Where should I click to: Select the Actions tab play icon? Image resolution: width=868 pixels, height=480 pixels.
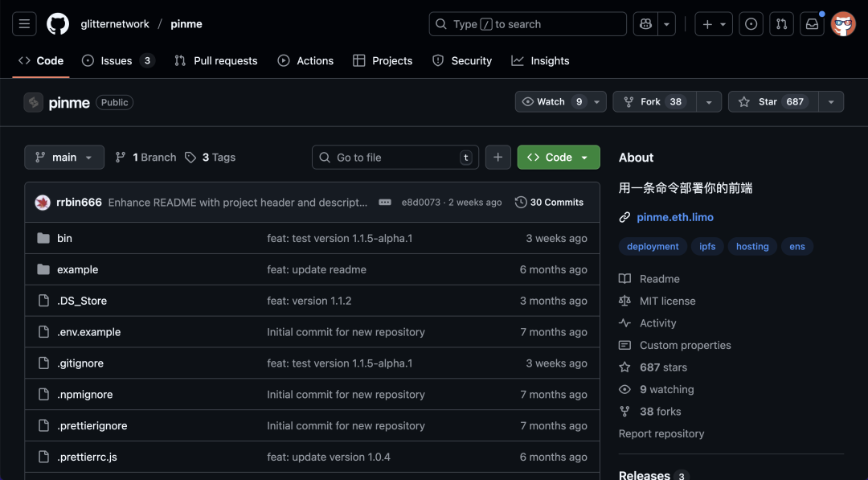(283, 60)
